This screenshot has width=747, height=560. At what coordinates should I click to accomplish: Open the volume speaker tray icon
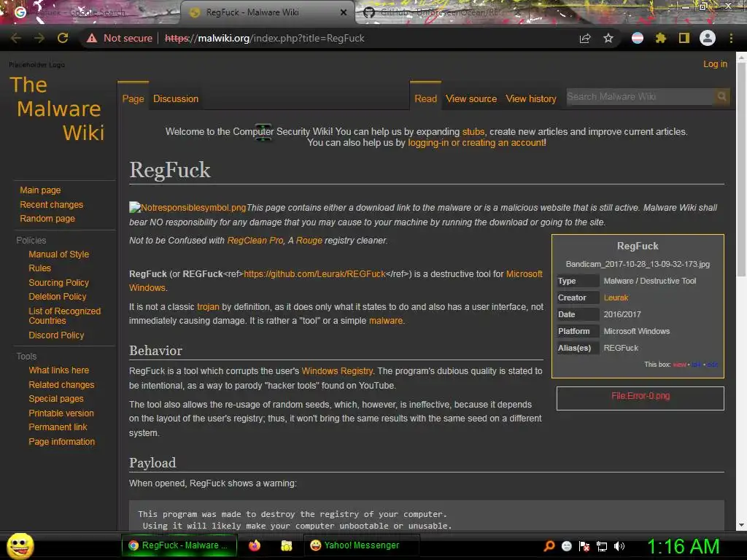[619, 546]
